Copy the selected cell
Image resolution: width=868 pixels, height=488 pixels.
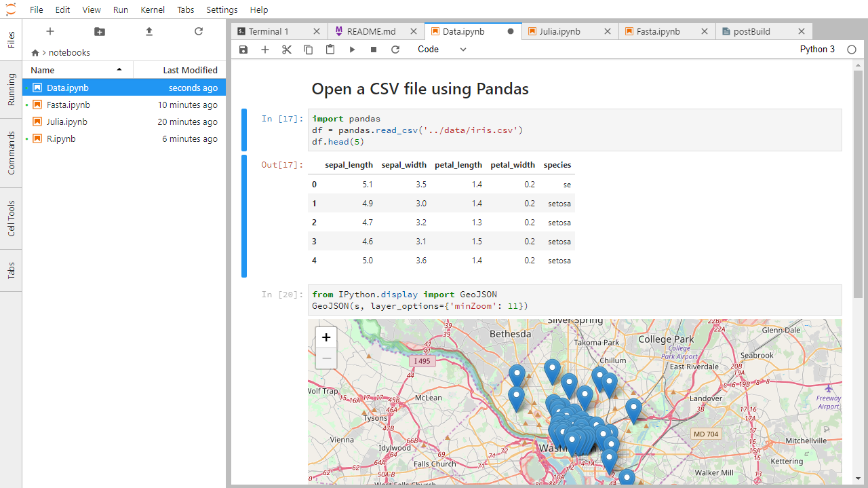(308, 49)
